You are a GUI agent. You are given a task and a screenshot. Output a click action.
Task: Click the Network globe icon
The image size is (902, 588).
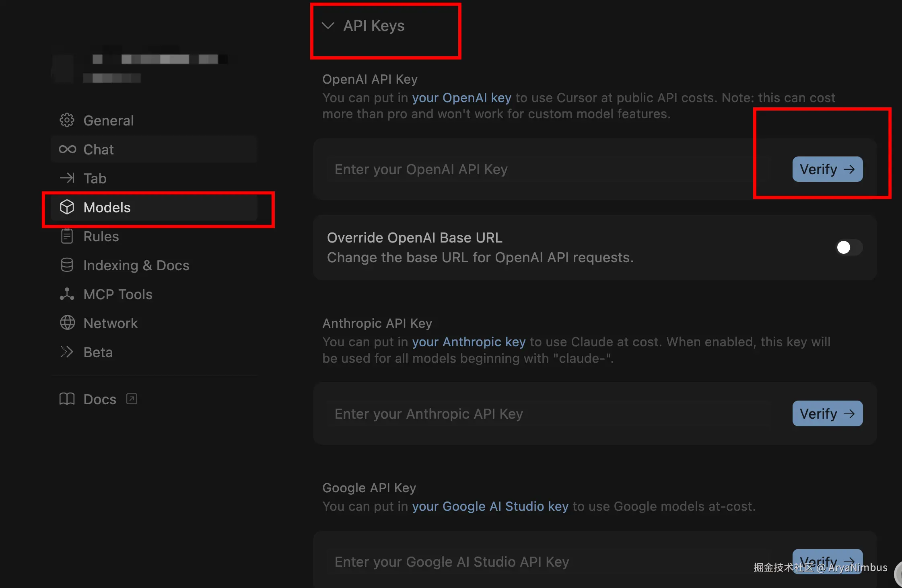click(67, 323)
